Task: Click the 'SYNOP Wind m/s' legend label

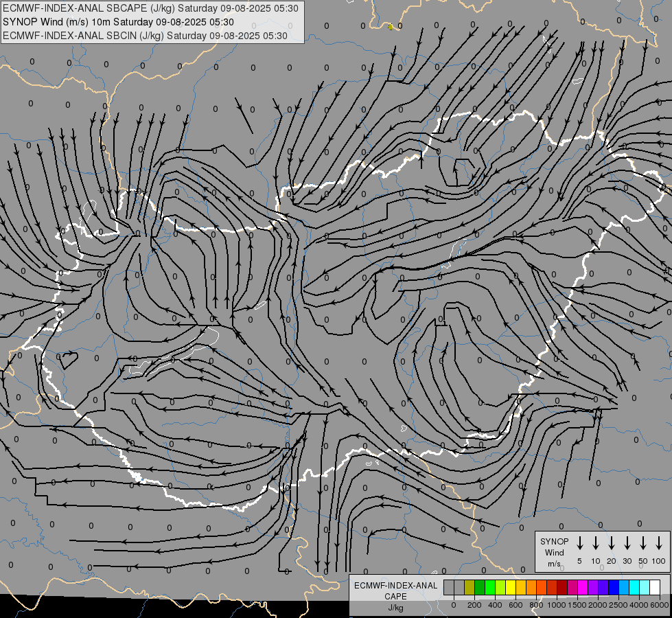Action: (554, 552)
